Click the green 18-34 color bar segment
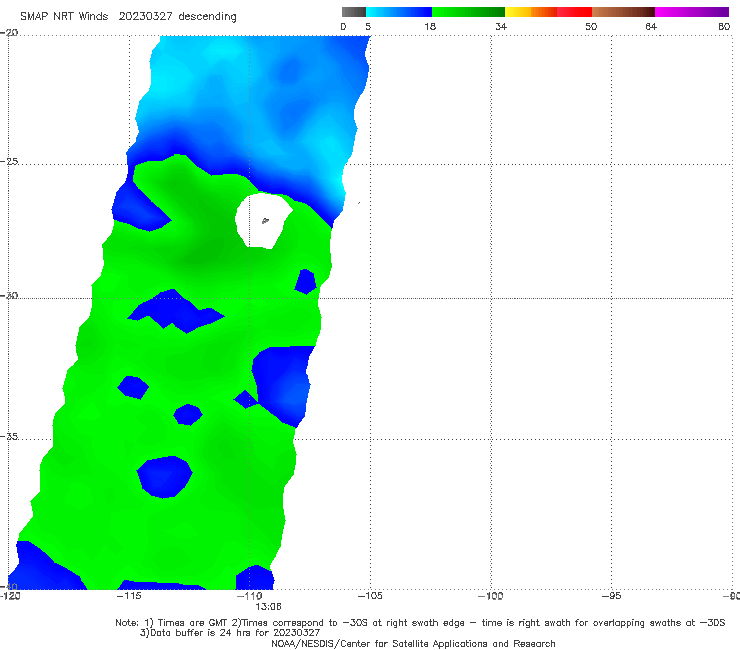 click(x=468, y=12)
